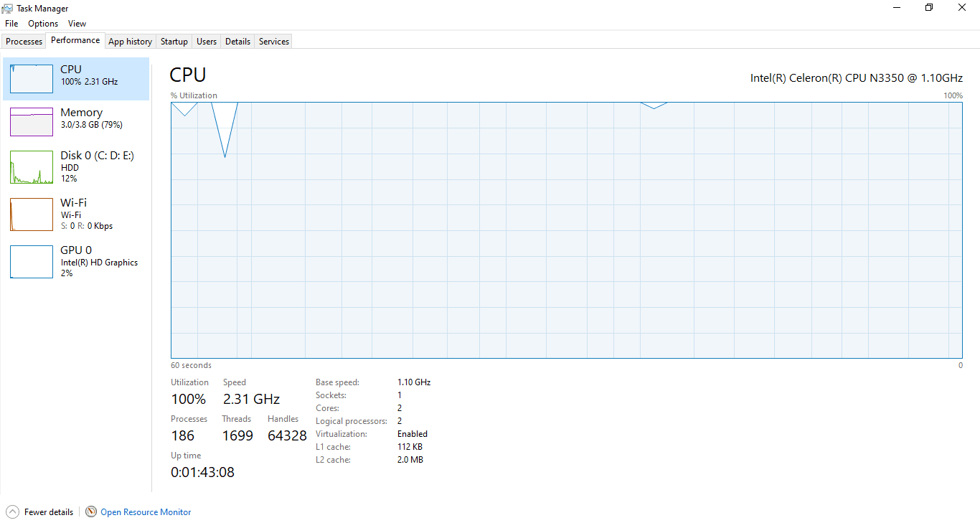This screenshot has width=980, height=528.
Task: Go to the Startup tab
Action: (x=174, y=42)
